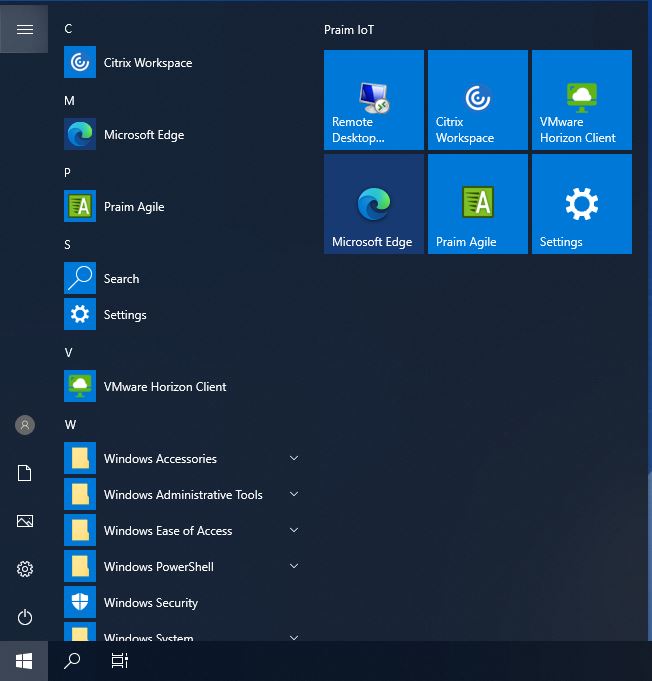Open the VMware Horizon Client tile

point(582,100)
